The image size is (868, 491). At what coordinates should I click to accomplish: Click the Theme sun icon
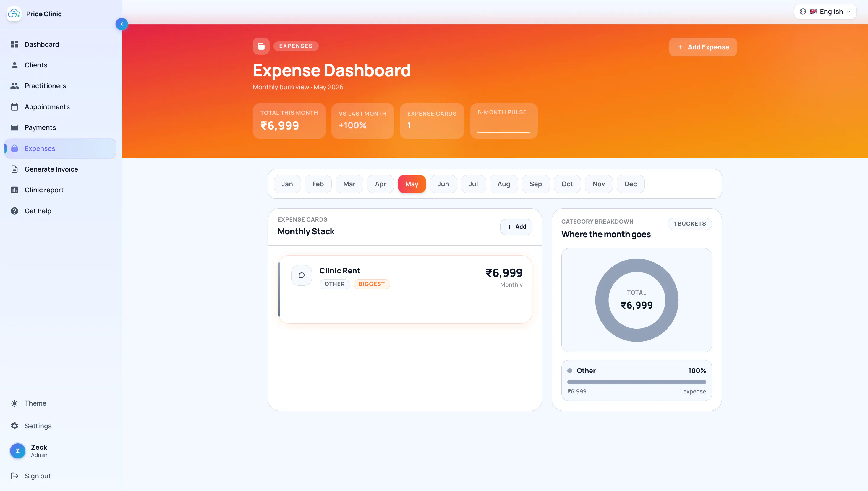14,403
